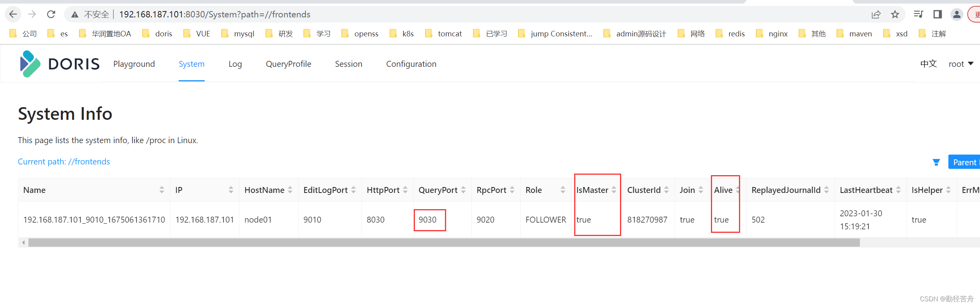This screenshot has height=306, width=980.
Task: Click the browser address bar URL
Action: tap(215, 15)
